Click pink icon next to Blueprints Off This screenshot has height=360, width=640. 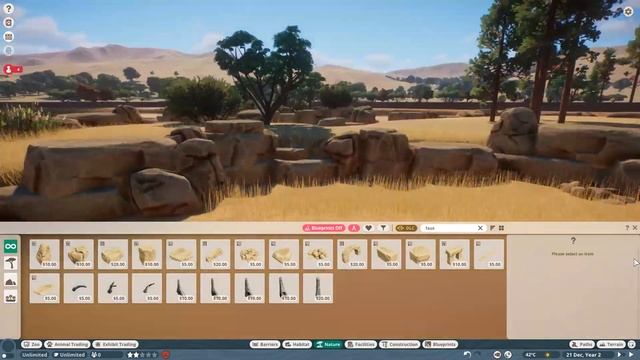tap(353, 228)
